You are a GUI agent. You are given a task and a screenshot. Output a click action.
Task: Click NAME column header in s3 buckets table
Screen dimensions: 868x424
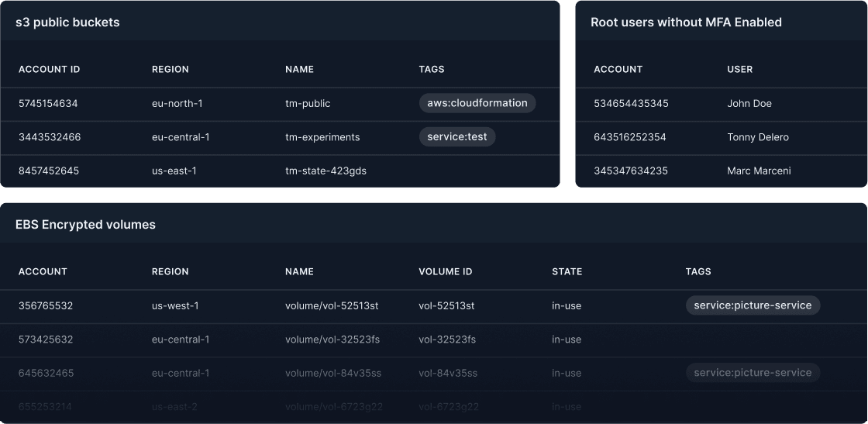pyautogui.click(x=299, y=69)
